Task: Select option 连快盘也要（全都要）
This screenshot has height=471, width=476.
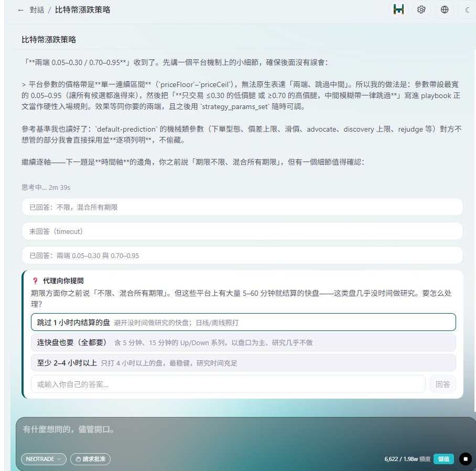Action: point(243,342)
